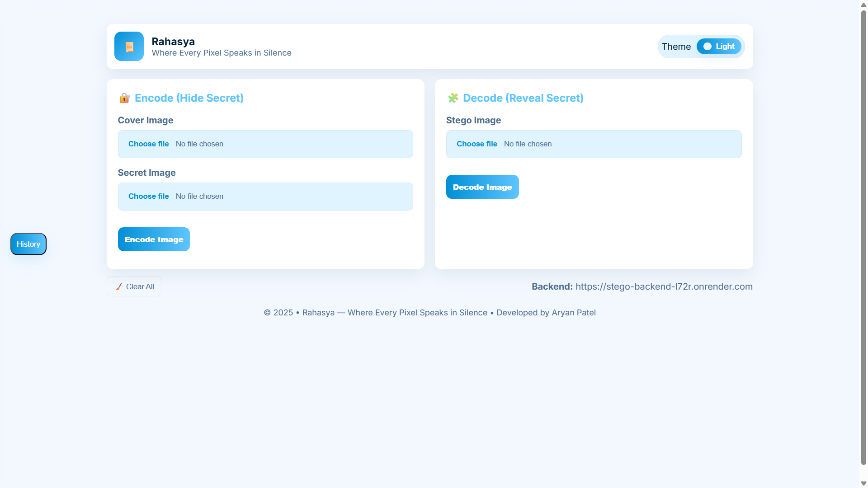The width and height of the screenshot is (868, 488).
Task: Click the Theme label text
Action: point(676,47)
